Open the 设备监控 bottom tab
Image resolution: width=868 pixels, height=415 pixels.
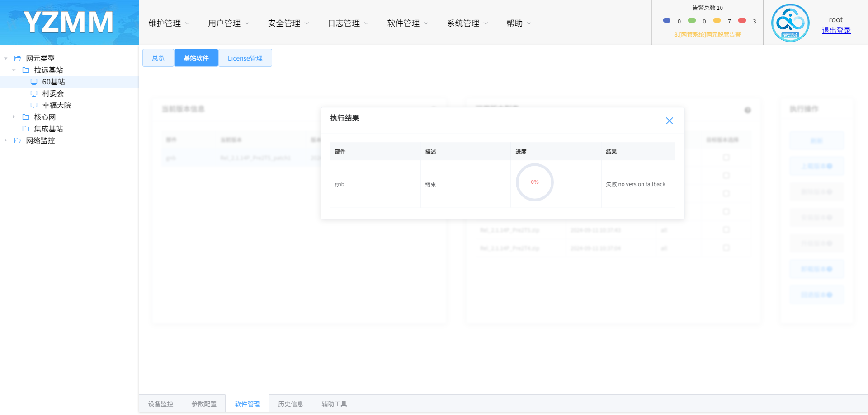(160, 404)
